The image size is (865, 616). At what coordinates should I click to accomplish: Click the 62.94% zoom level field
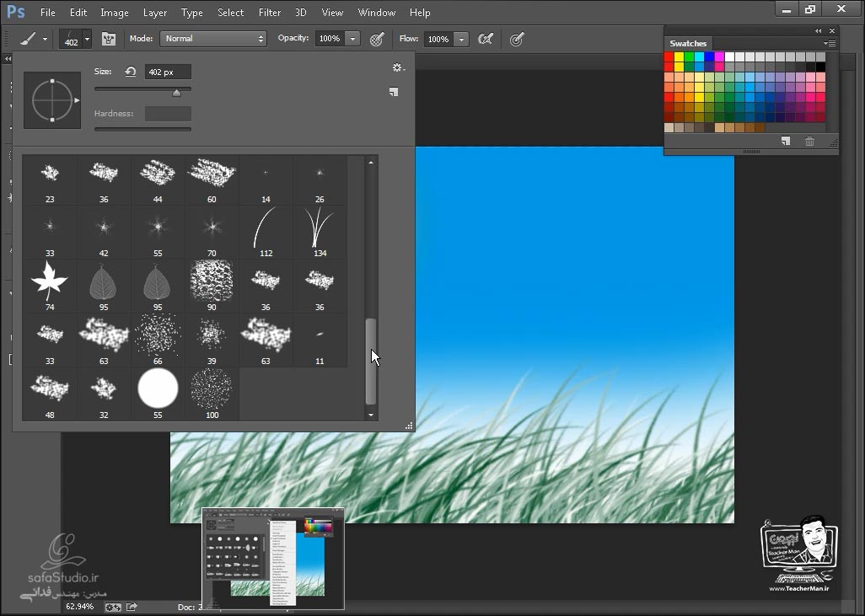80,606
